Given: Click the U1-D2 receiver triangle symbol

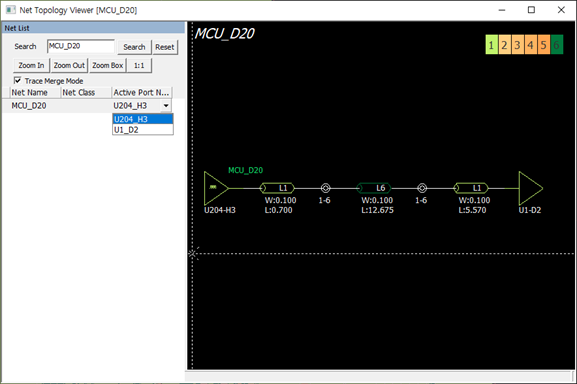Looking at the screenshot, I should [531, 188].
